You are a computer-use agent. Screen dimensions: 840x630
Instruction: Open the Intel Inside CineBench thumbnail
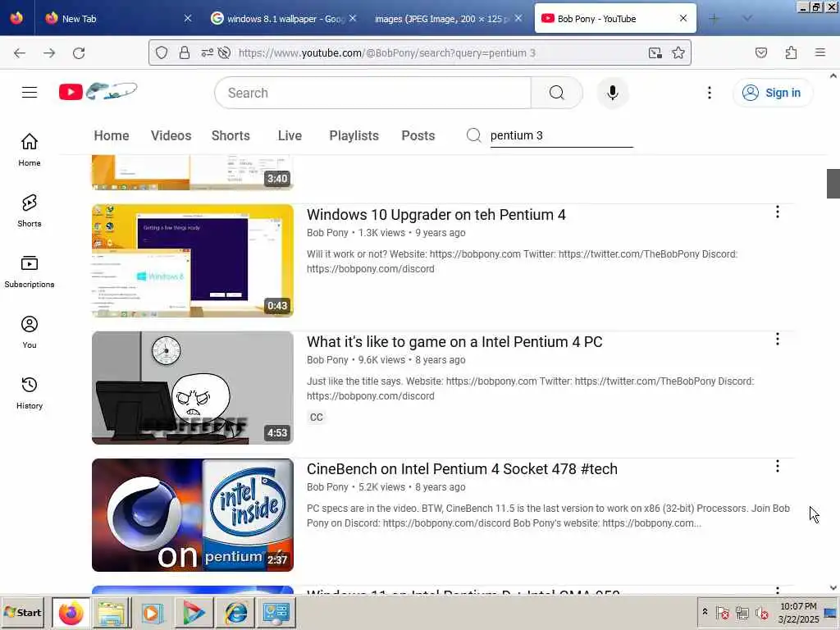pos(192,515)
